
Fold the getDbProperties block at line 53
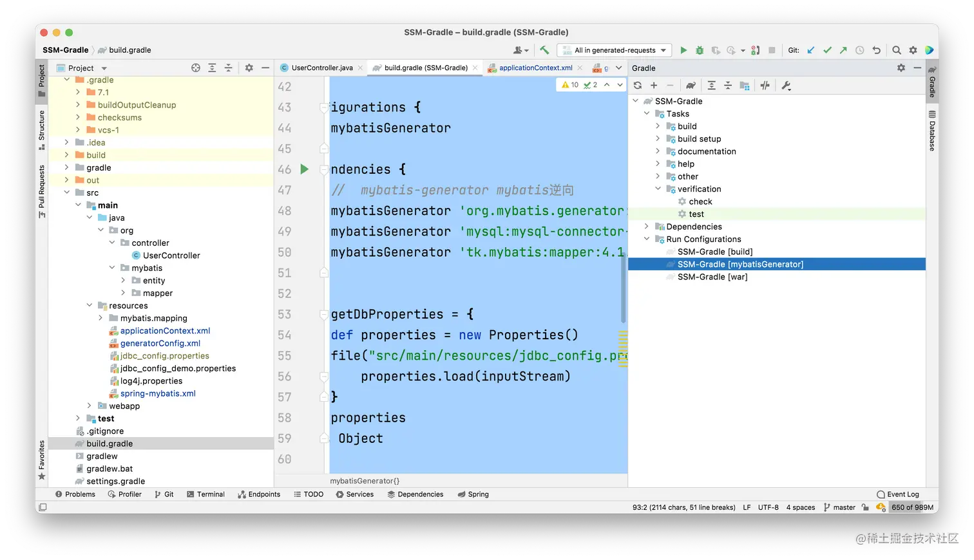[325, 315]
